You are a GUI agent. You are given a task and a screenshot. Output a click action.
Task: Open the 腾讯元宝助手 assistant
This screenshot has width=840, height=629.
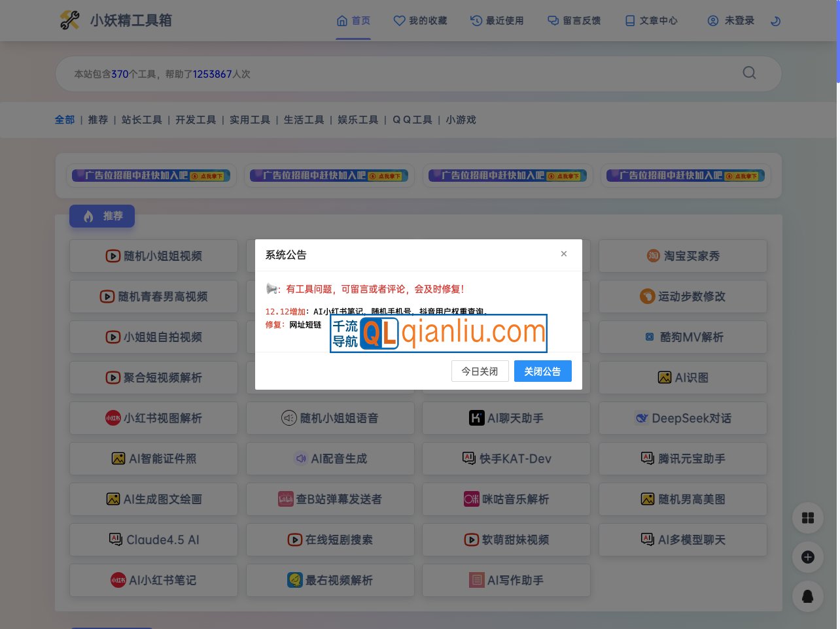(x=682, y=458)
